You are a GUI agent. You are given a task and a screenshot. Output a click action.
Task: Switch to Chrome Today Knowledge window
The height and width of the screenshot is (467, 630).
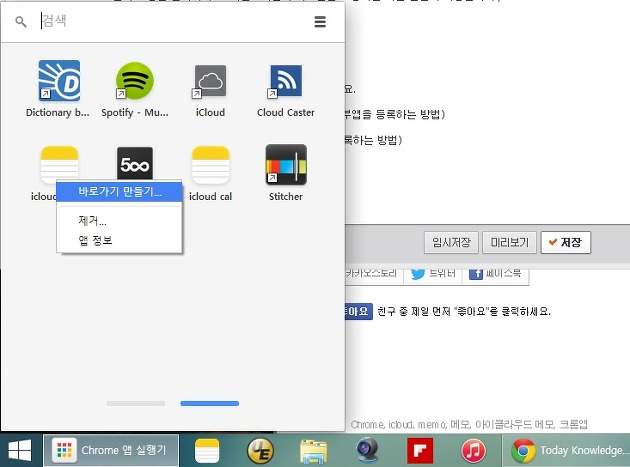coord(567,451)
